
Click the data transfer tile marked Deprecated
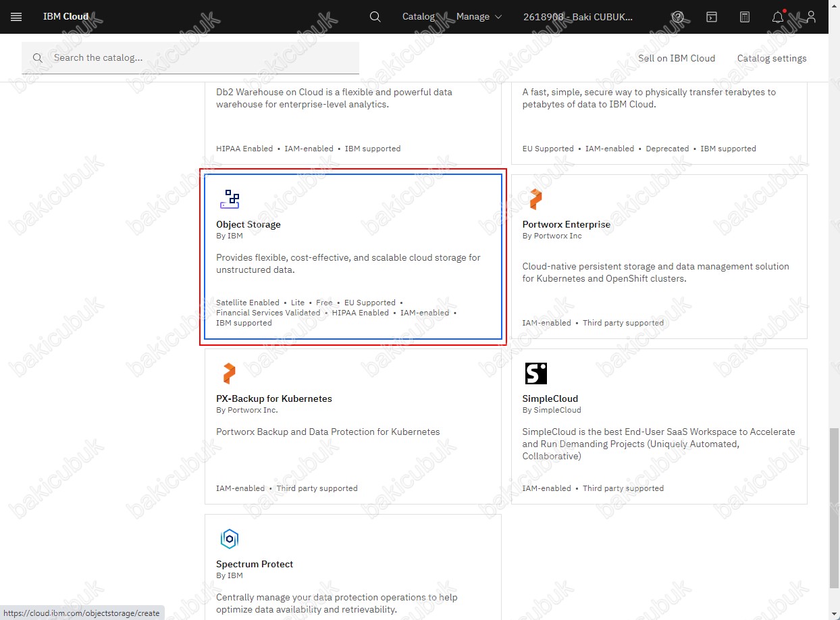659,122
